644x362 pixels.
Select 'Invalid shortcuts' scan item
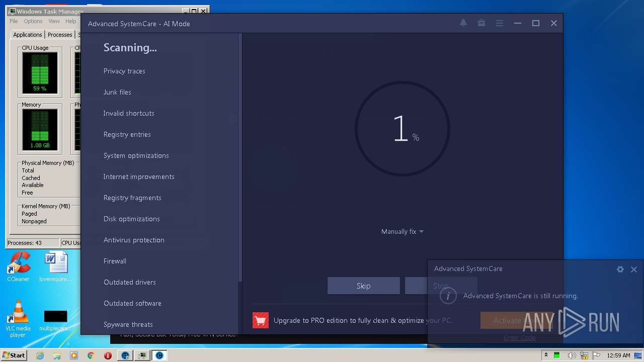tap(129, 113)
